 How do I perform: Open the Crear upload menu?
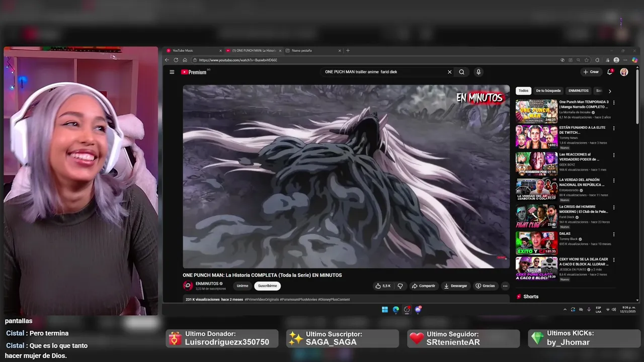pyautogui.click(x=591, y=72)
